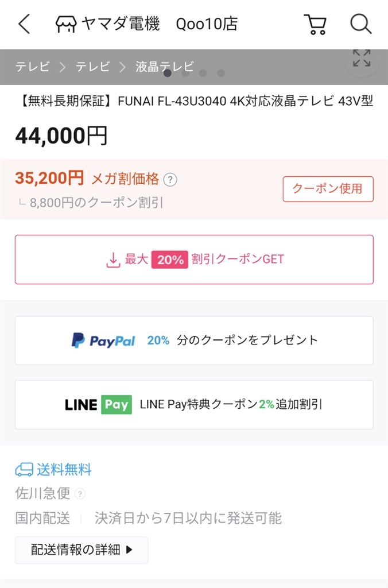Viewport: 388px width, 588px height.
Task: Click the back arrow at top left
Action: (x=23, y=24)
